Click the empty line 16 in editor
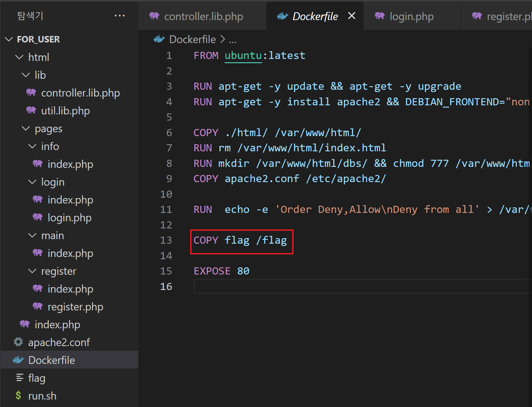Image resolution: width=532 pixels, height=407 pixels. pos(362,286)
